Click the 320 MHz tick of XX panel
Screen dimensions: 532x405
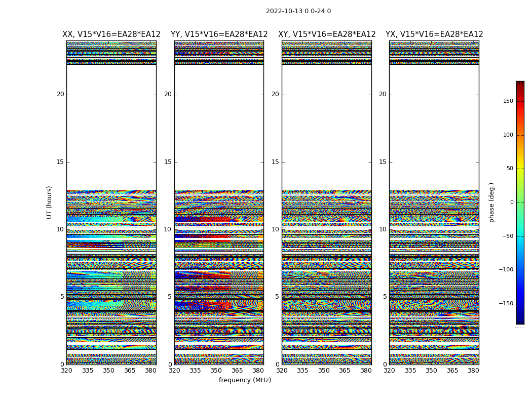point(66,371)
